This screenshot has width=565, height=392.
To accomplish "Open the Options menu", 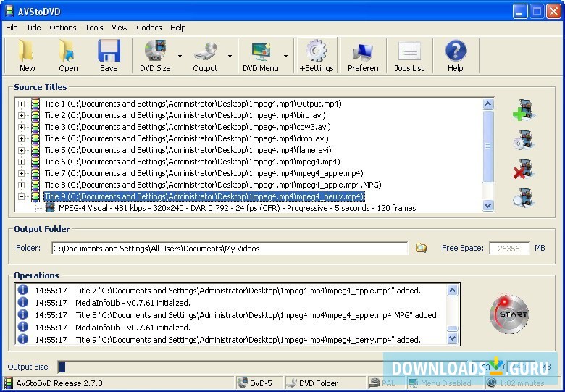I will (x=63, y=28).
